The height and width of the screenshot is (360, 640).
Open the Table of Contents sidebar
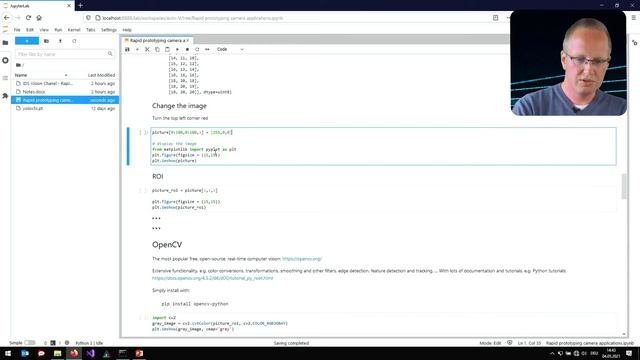5,78
